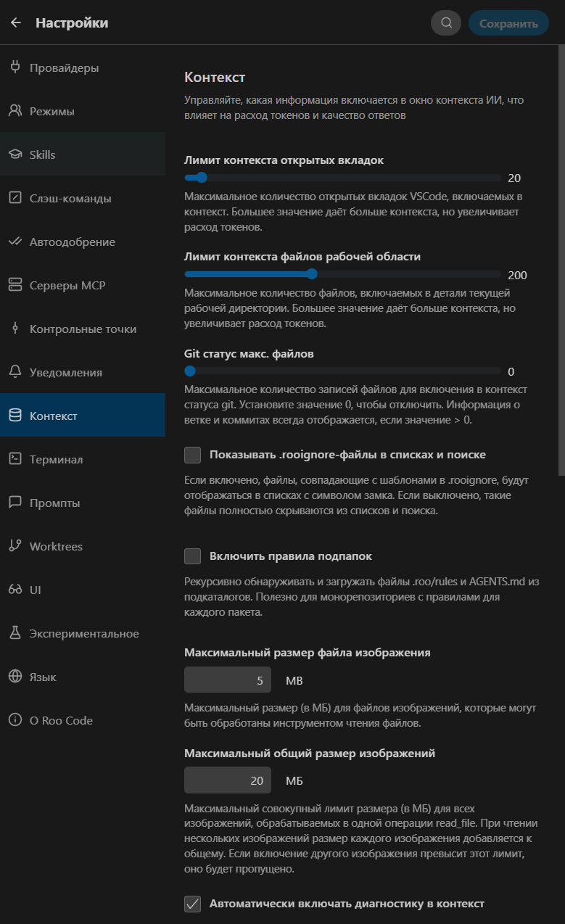Viewport: 565px width, 924px height.
Task: Open the settings search magnifier icon
Action: [x=447, y=23]
